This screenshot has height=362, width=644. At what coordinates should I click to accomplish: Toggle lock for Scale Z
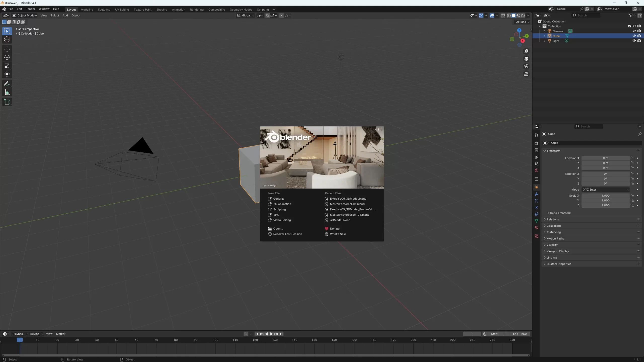[x=632, y=205]
